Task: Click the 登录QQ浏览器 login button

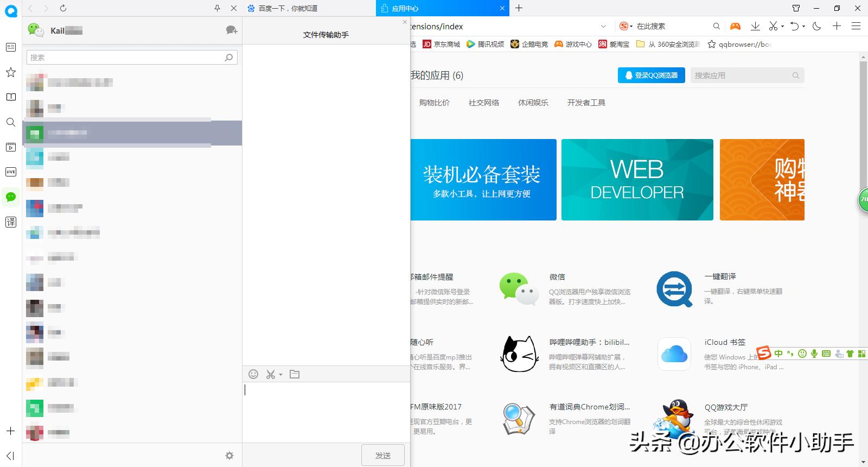Action: point(652,75)
